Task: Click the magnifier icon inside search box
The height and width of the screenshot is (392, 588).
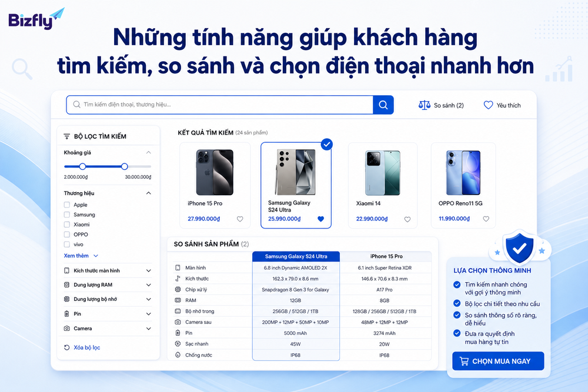Action: (76, 105)
